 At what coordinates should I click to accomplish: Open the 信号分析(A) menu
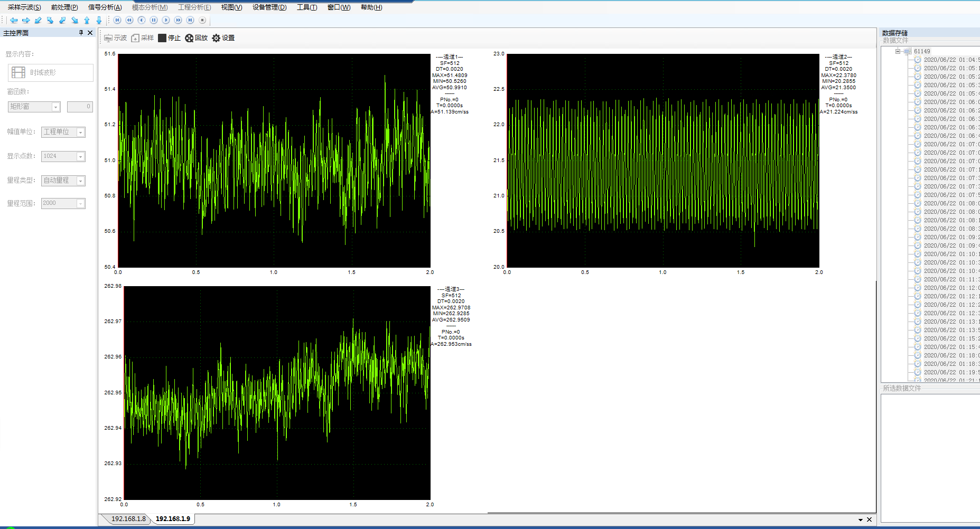pyautogui.click(x=105, y=7)
